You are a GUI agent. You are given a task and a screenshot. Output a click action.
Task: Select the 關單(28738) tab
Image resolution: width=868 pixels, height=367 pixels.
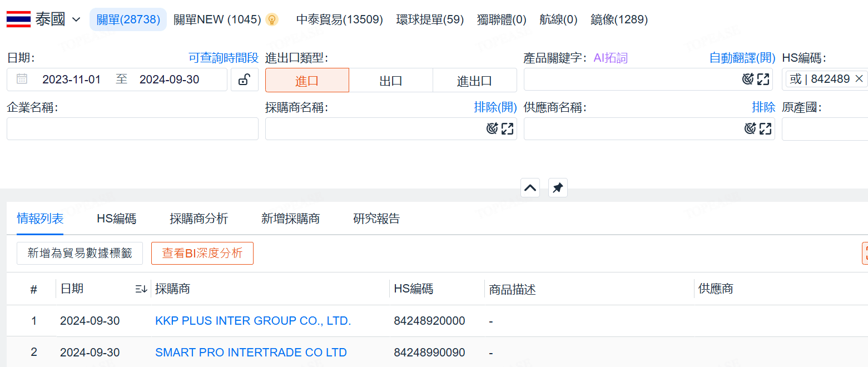click(128, 19)
